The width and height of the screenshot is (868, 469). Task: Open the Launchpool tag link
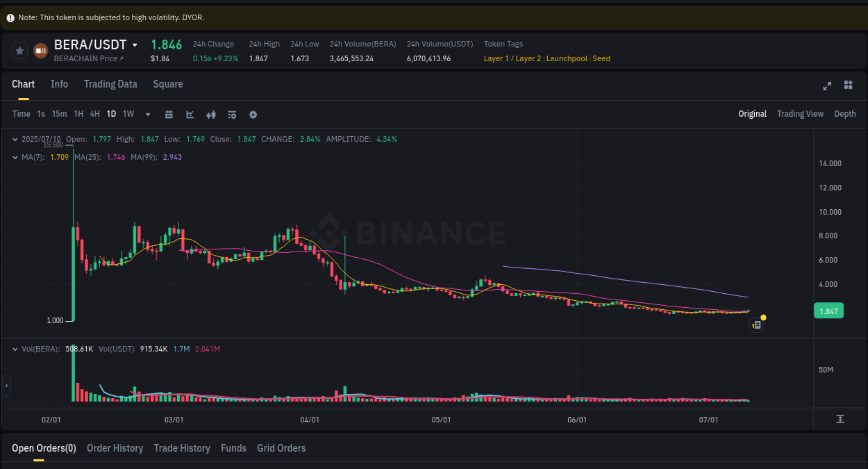(x=567, y=58)
